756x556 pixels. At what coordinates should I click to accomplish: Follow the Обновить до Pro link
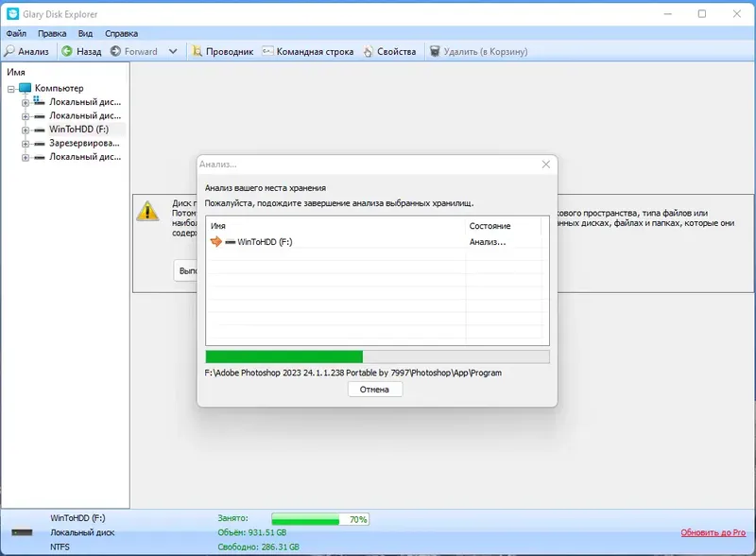pos(713,532)
